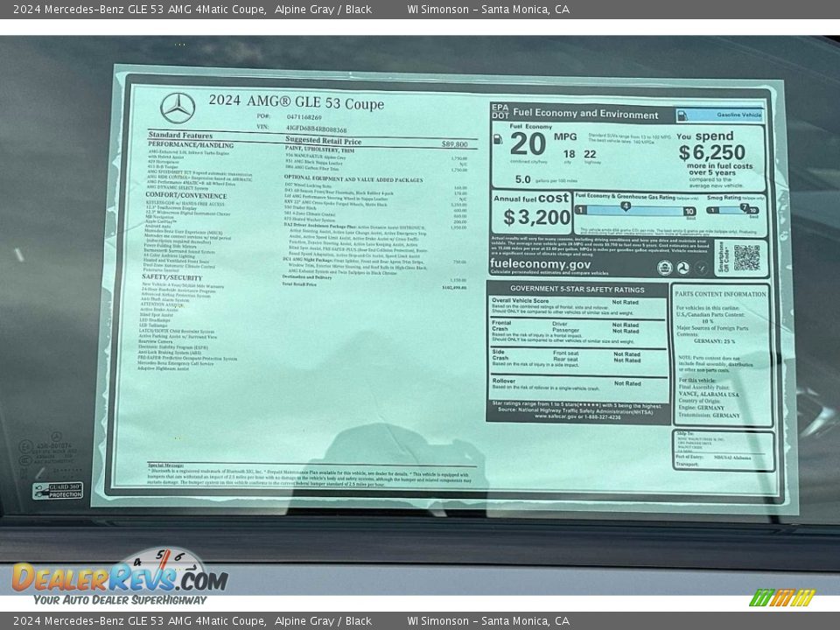The width and height of the screenshot is (840, 630).
Task: Click the base price $89,800
Action: [455, 144]
